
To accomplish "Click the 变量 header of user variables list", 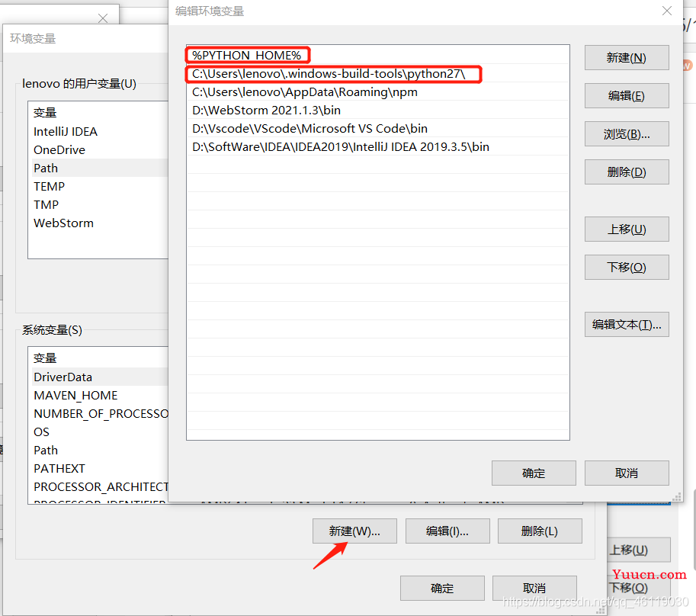I will [45, 113].
